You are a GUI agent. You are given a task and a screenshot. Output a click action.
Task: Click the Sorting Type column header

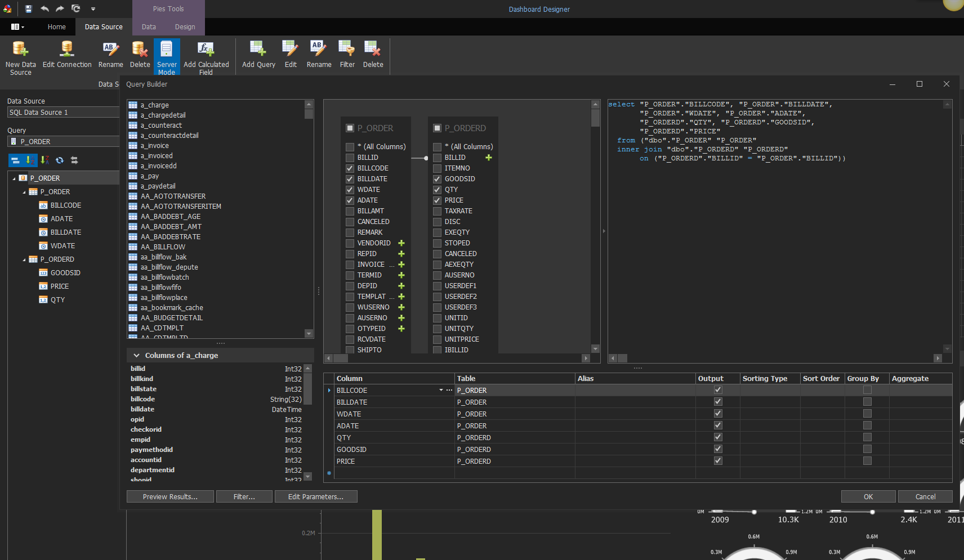770,378
